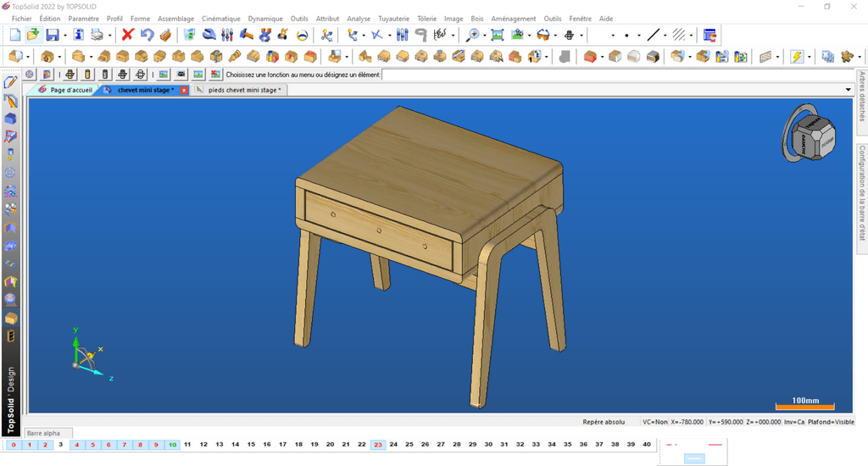This screenshot has height=466, width=868.
Task: Undo the last action with the blue arrow
Action: coord(147,35)
